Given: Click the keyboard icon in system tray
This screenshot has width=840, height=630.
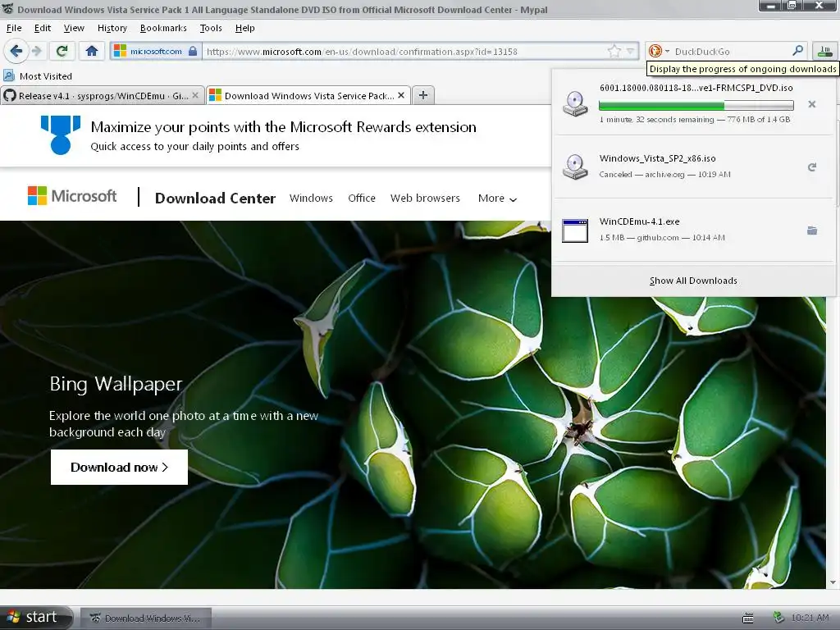Looking at the screenshot, I should pos(748,619).
